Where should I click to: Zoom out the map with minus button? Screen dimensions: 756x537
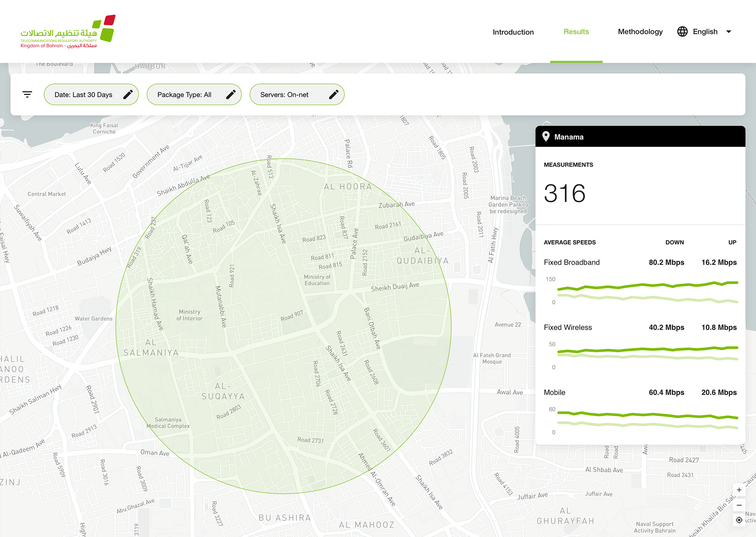739,505
